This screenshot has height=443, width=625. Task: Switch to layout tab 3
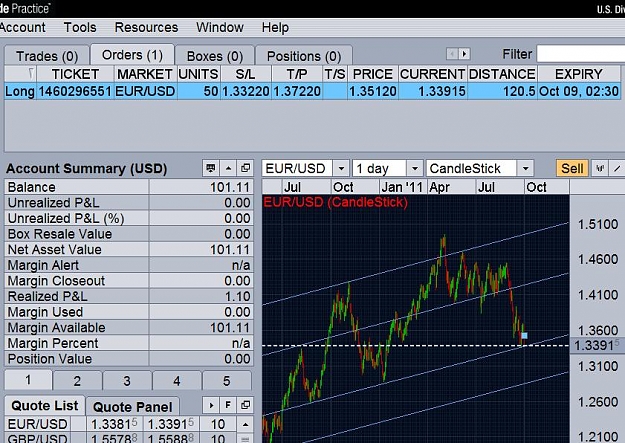[x=127, y=381]
